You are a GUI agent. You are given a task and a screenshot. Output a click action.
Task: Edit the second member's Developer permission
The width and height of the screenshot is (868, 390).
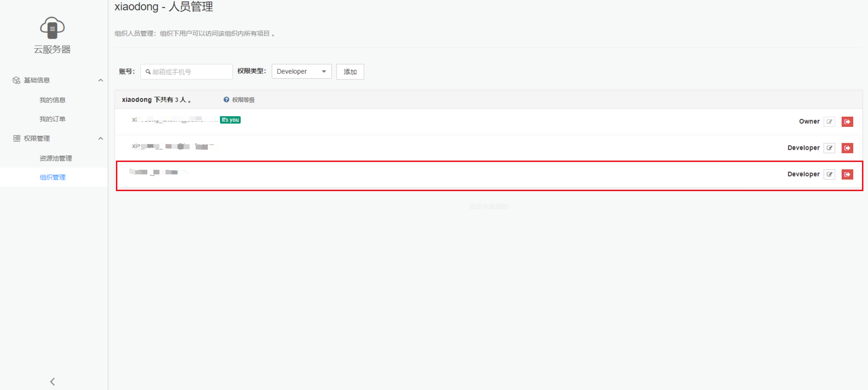[x=829, y=148]
